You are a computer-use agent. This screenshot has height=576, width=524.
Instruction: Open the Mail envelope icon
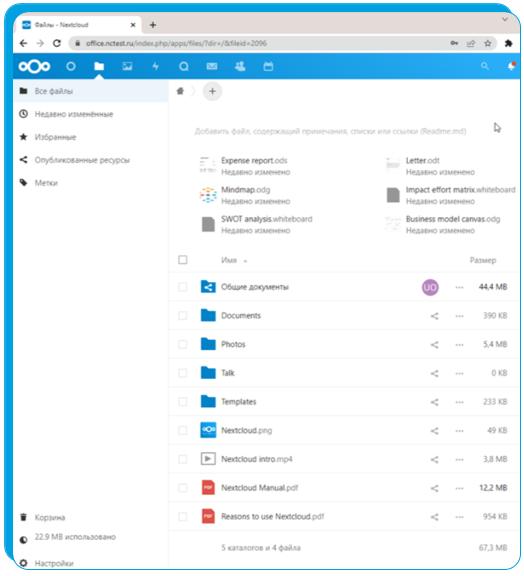(x=212, y=66)
